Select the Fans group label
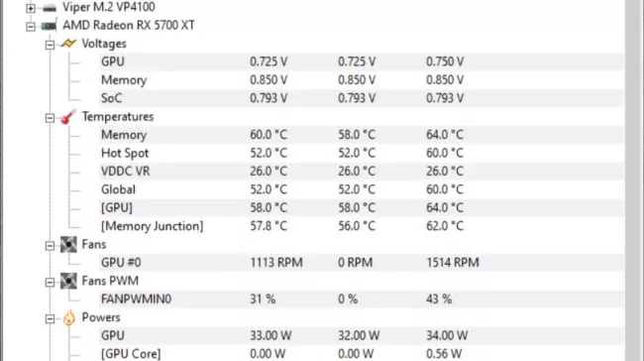Viewport: 644px width, 361px height. tap(94, 244)
